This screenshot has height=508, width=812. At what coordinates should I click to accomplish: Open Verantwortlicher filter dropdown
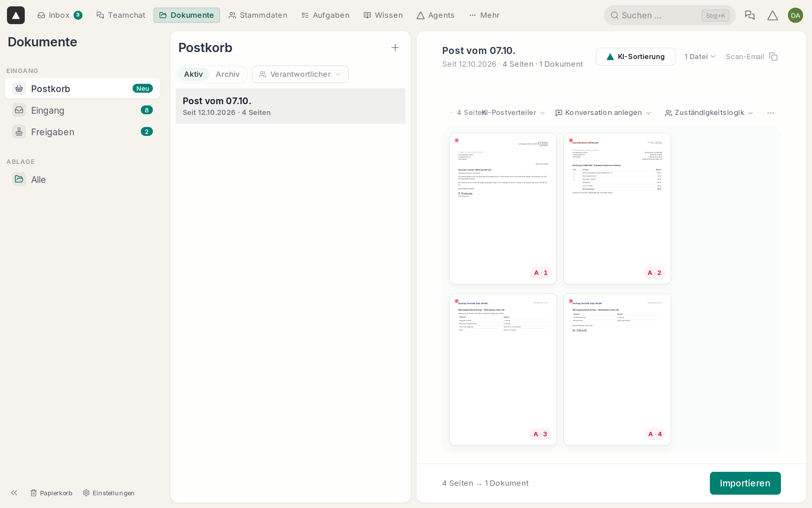pos(300,74)
